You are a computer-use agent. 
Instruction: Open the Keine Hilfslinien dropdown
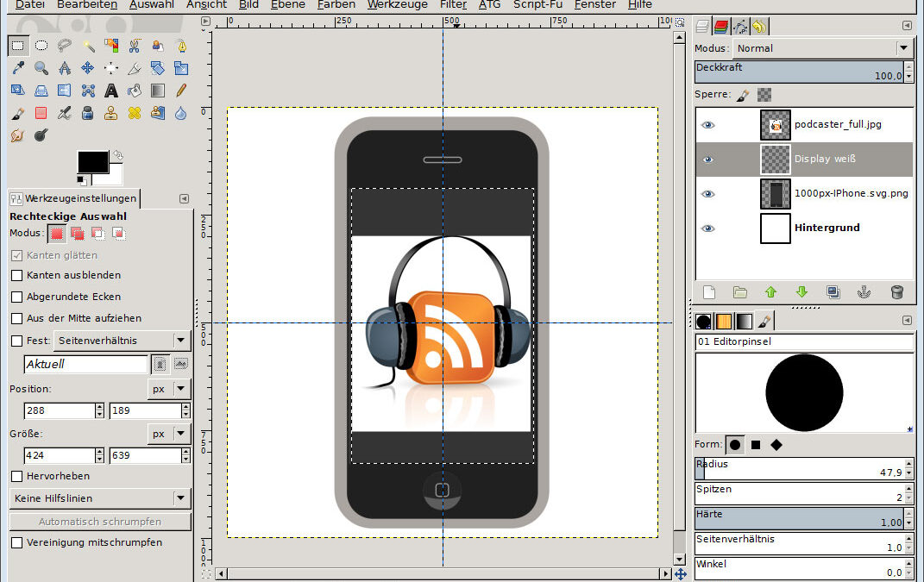point(100,498)
